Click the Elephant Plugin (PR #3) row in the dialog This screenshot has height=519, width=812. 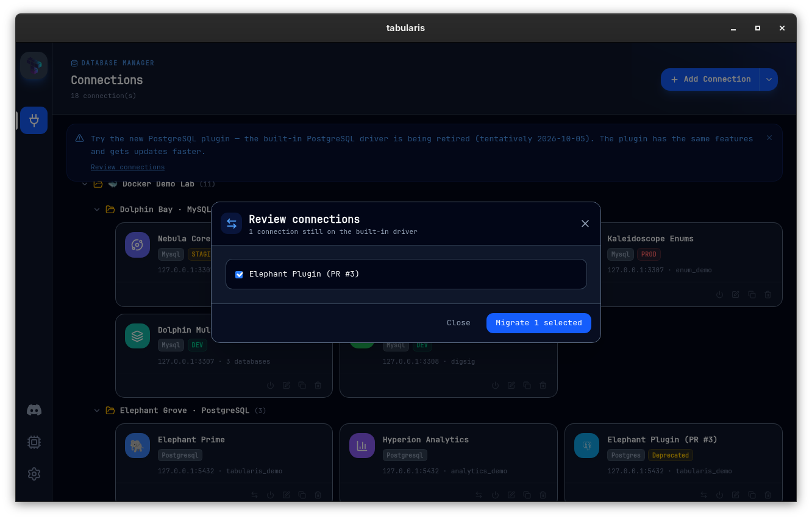pyautogui.click(x=406, y=274)
